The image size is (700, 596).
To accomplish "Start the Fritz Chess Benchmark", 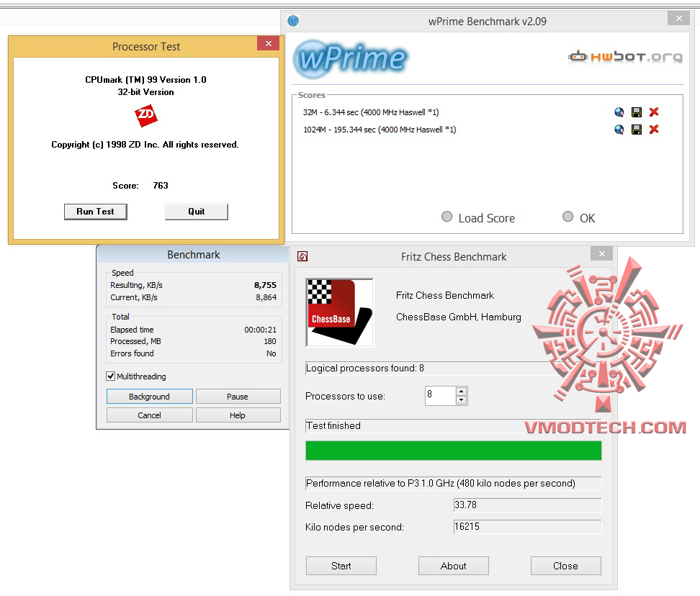I will [x=341, y=566].
